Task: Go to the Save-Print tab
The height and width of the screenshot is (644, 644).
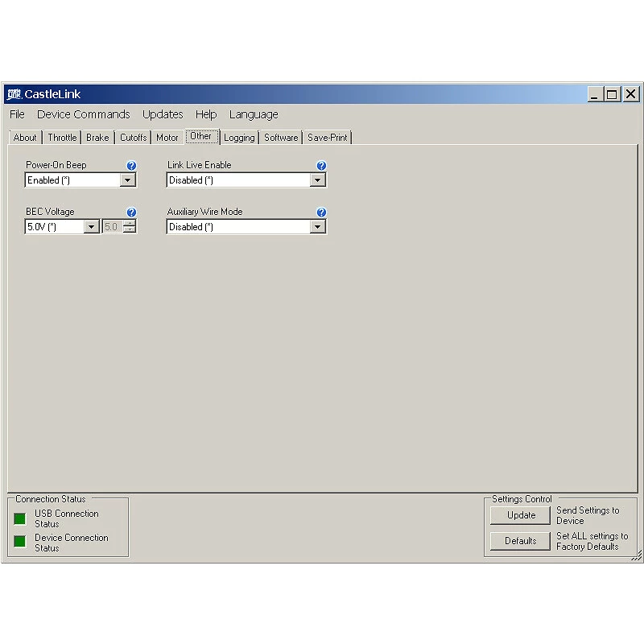Action: (x=327, y=138)
